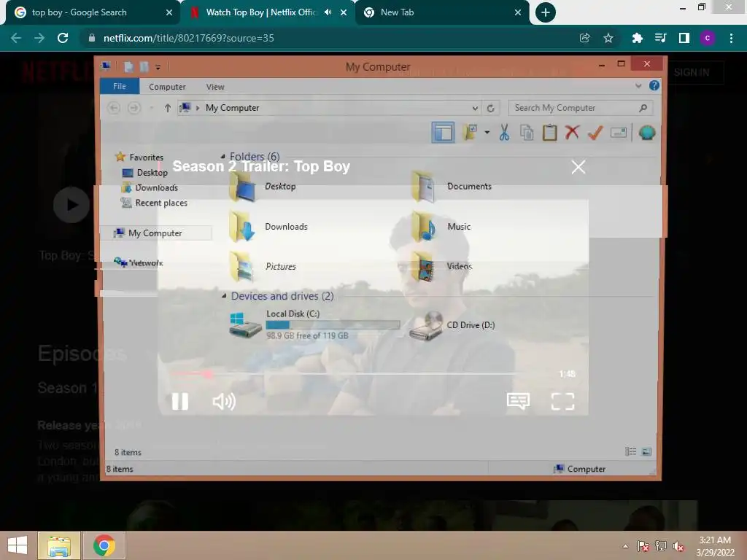Open the Windows Start button
The width and height of the screenshot is (747, 560).
click(18, 545)
